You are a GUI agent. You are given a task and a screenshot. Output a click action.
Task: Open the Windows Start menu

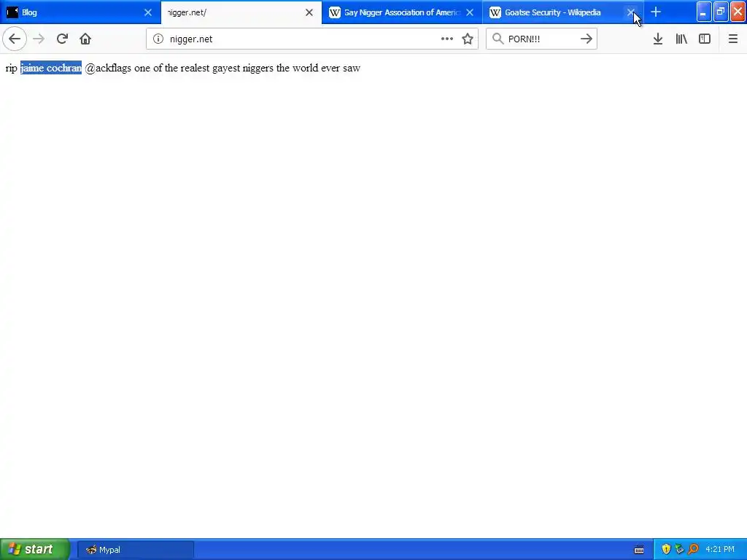coord(34,550)
